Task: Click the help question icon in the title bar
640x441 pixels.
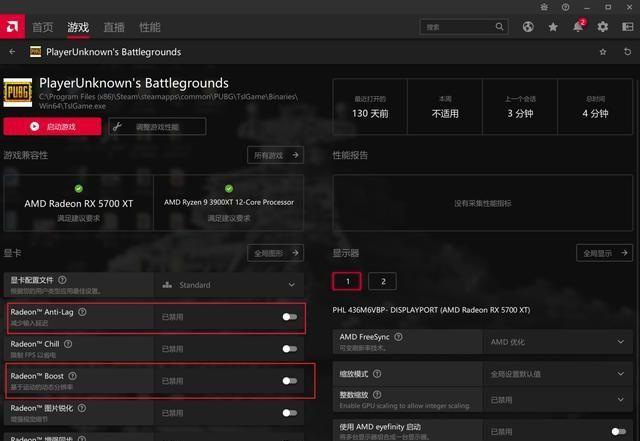Action: pos(565,7)
